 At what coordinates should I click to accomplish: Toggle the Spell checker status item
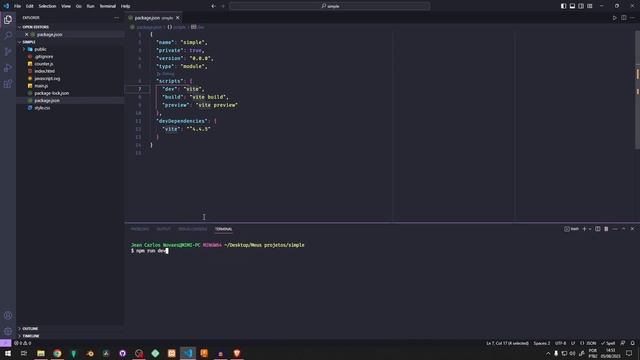[608, 343]
